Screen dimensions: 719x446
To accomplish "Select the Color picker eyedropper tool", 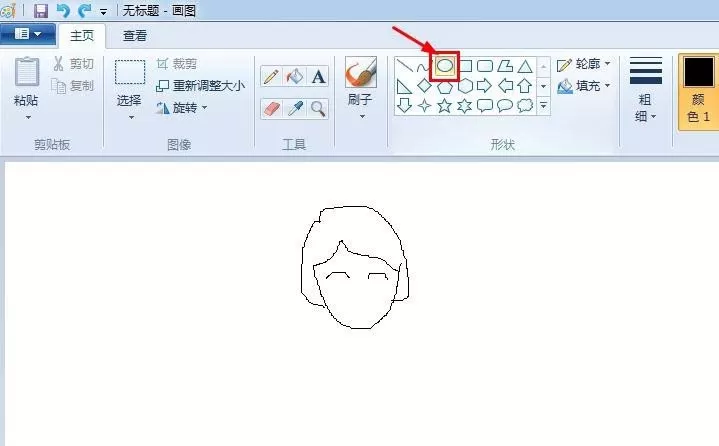I will click(x=295, y=109).
